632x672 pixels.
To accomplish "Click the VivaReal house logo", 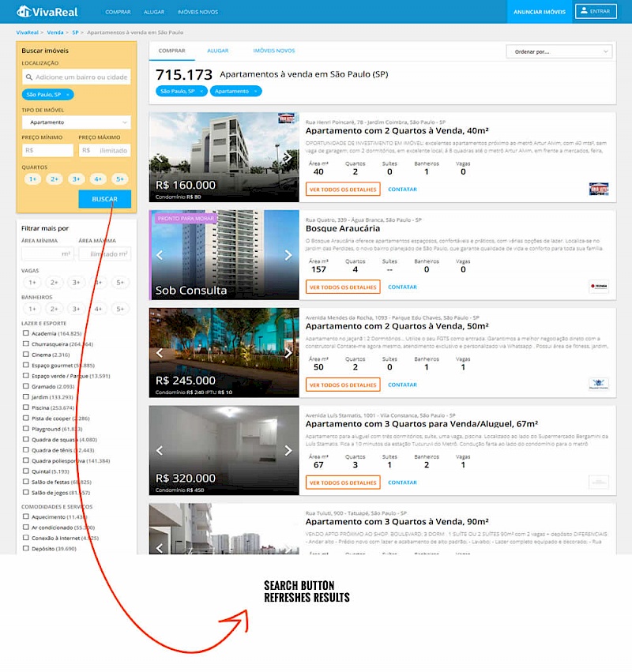I will tap(24, 12).
